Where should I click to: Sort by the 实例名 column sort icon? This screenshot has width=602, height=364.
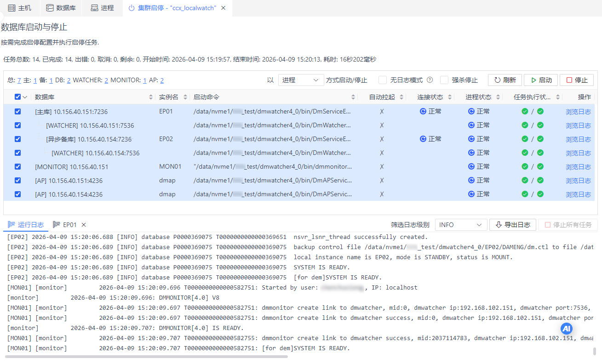point(186,97)
